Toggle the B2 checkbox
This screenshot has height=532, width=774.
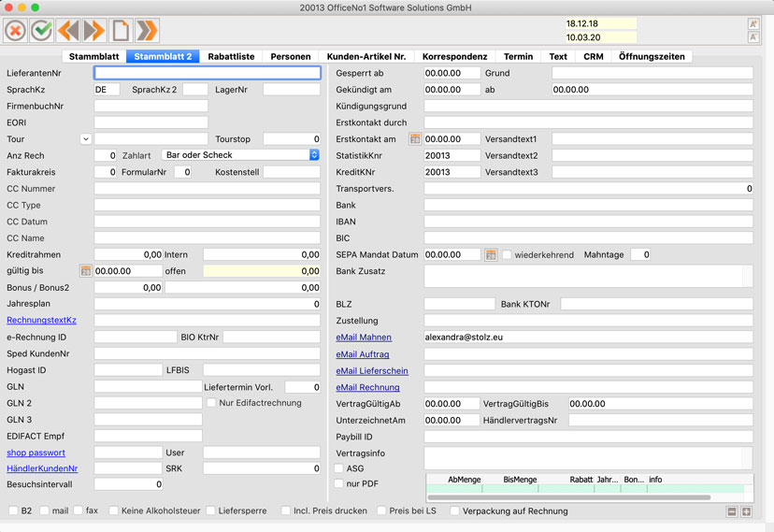[x=13, y=510]
